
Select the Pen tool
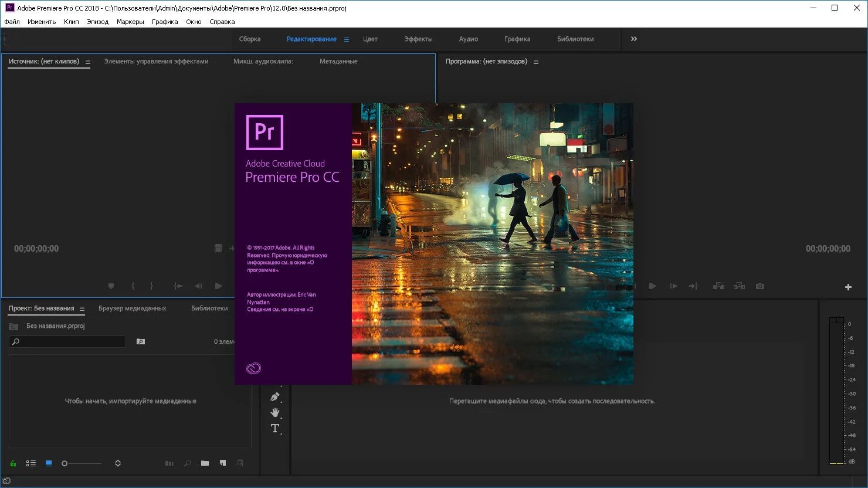tap(275, 397)
